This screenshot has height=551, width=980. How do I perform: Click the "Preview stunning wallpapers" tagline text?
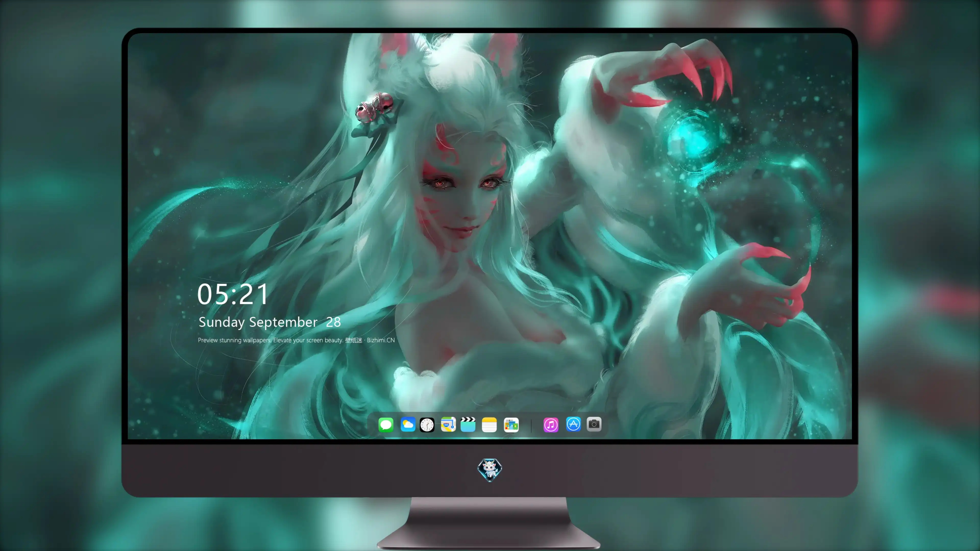pos(296,340)
